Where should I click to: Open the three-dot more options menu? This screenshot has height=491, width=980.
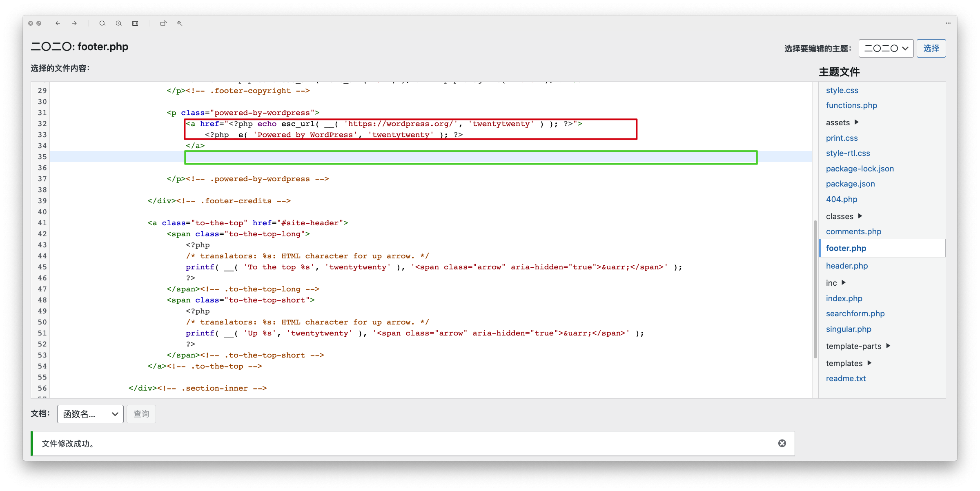948,23
